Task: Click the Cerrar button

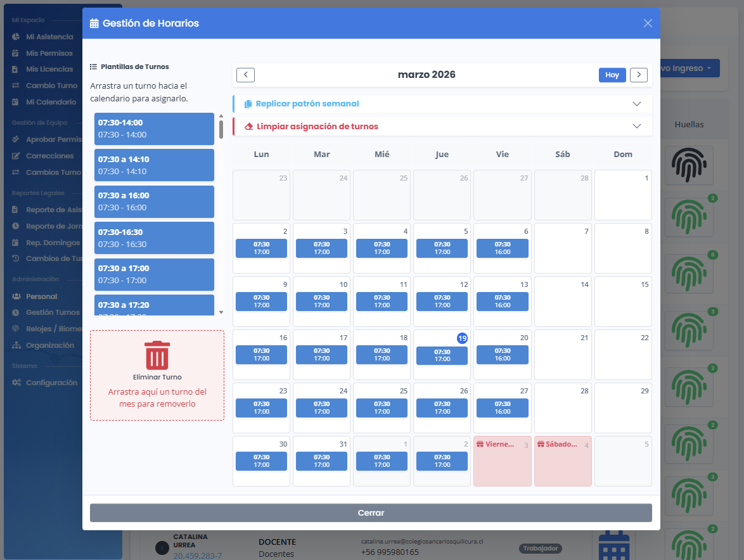Action: tap(371, 513)
